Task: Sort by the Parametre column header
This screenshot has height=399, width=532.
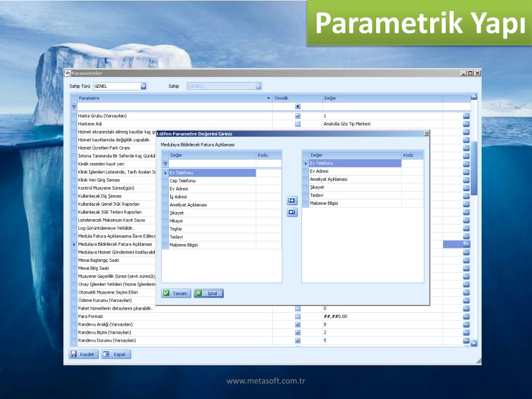Action: click(x=175, y=98)
